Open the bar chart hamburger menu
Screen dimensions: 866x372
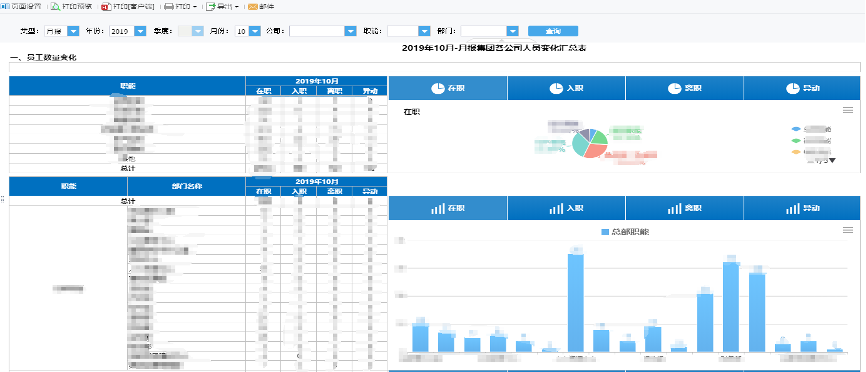click(848, 230)
